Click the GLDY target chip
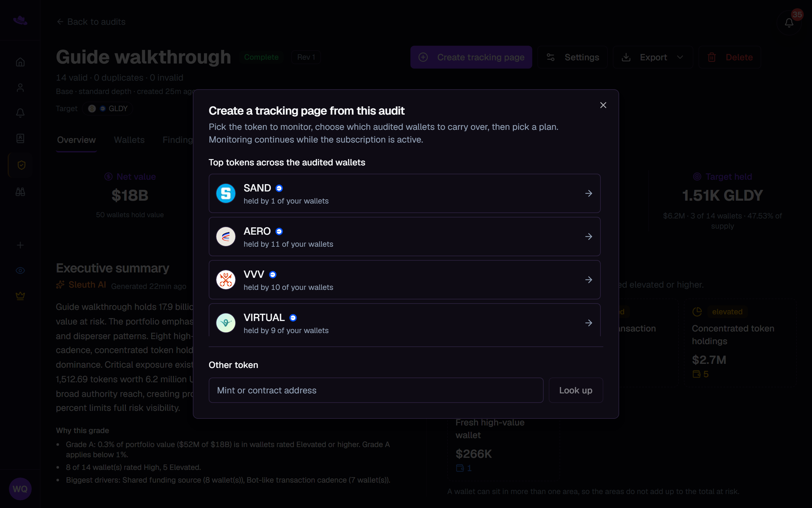812x508 pixels. coord(108,109)
